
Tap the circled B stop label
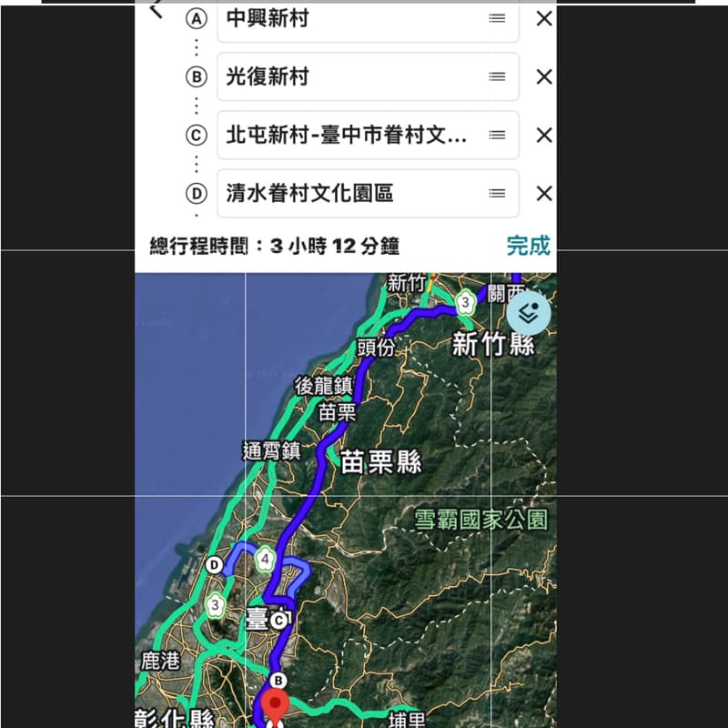click(x=197, y=76)
